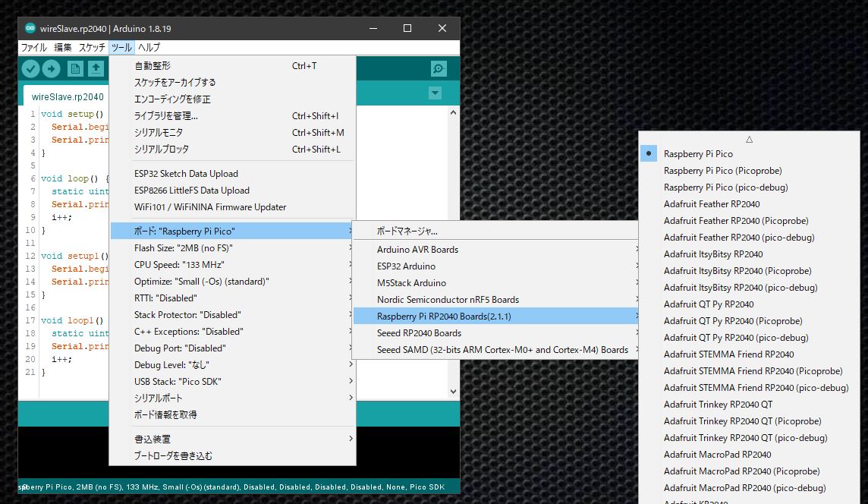Open the ヘルプ menu
This screenshot has width=868, height=504.
tap(149, 47)
